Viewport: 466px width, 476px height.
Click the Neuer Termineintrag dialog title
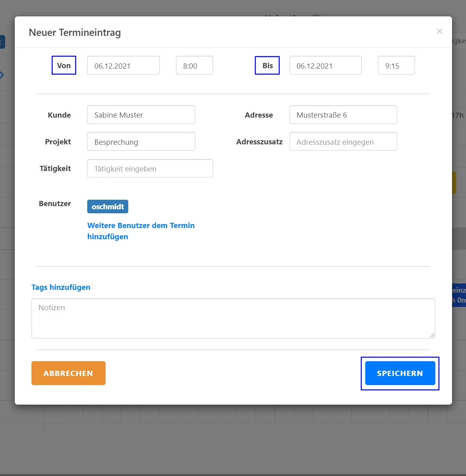pyautogui.click(x=75, y=33)
